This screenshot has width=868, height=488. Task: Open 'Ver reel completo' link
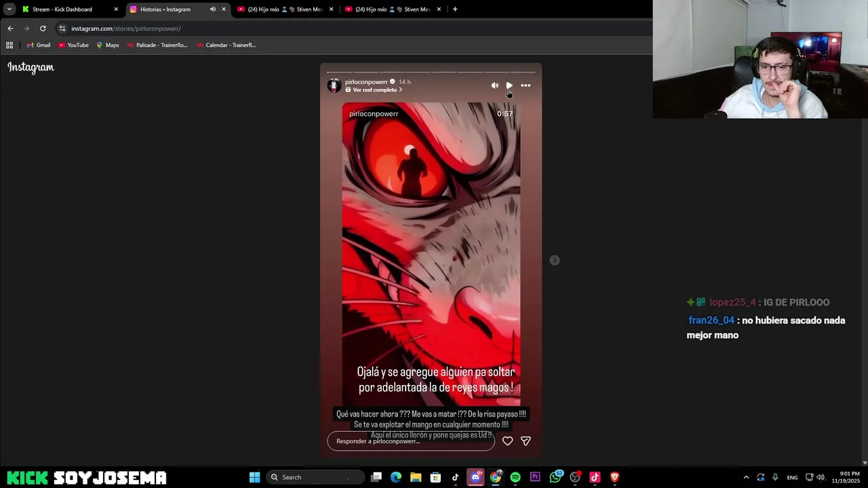[x=374, y=90]
